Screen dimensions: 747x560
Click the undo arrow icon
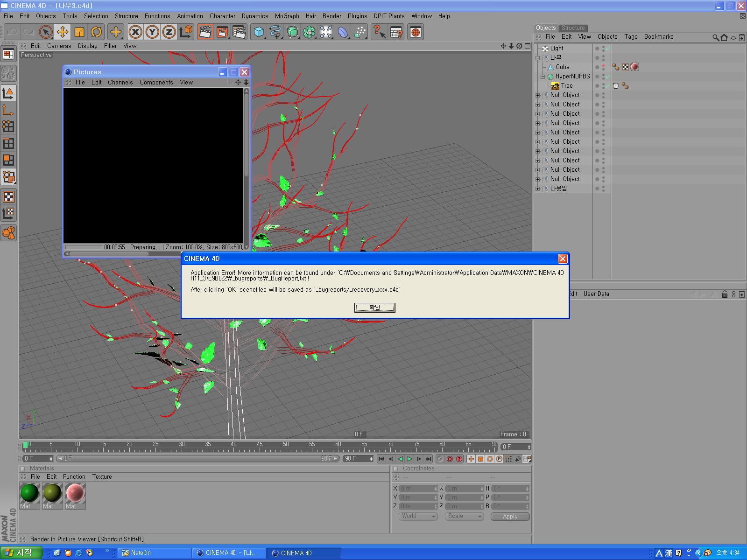coord(12,32)
